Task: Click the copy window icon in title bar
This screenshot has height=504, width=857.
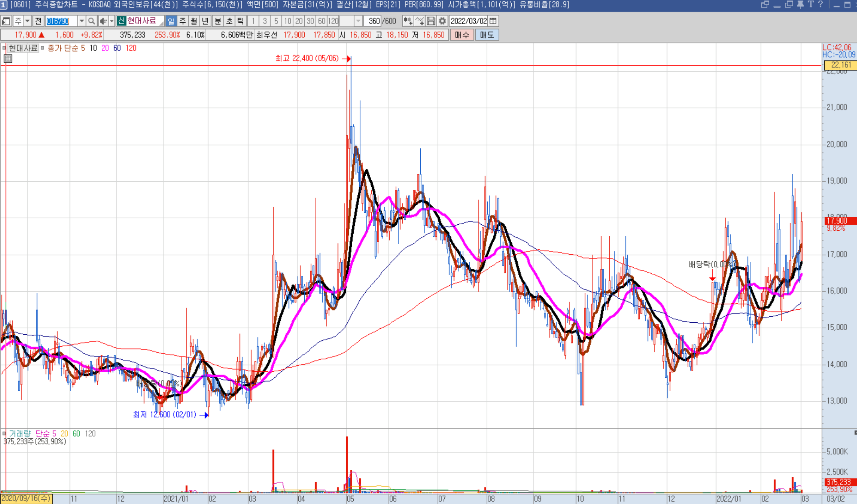Action: click(788, 4)
